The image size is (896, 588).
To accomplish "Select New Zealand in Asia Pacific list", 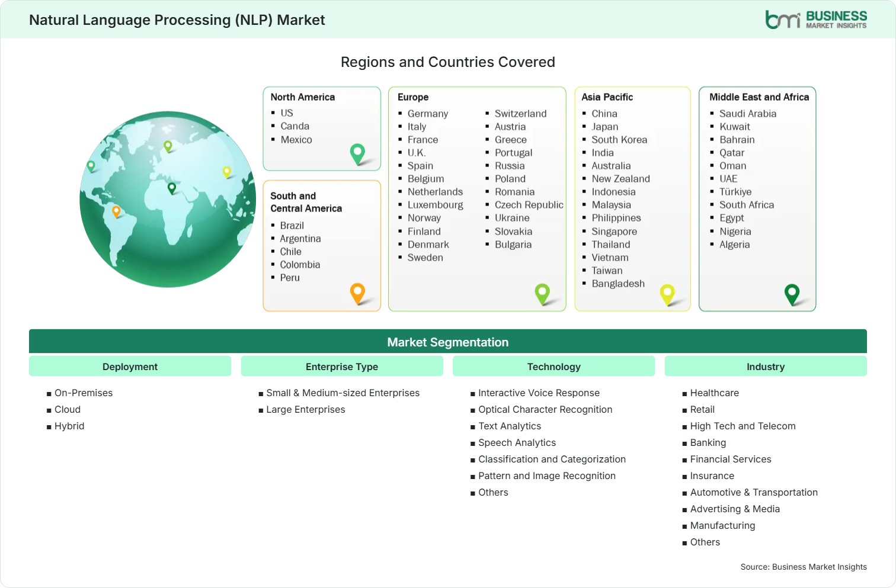I will 620,179.
